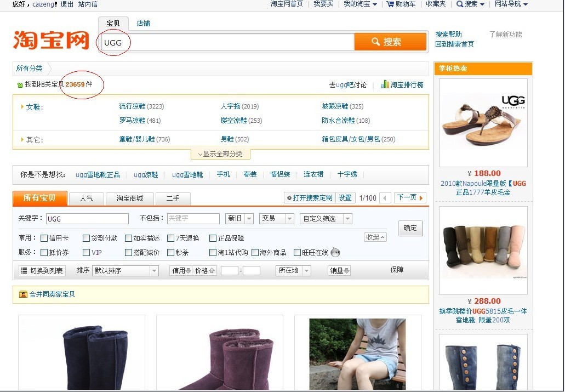Tick the 海外商品 checkbox
This screenshot has width=565, height=392.
254,253
